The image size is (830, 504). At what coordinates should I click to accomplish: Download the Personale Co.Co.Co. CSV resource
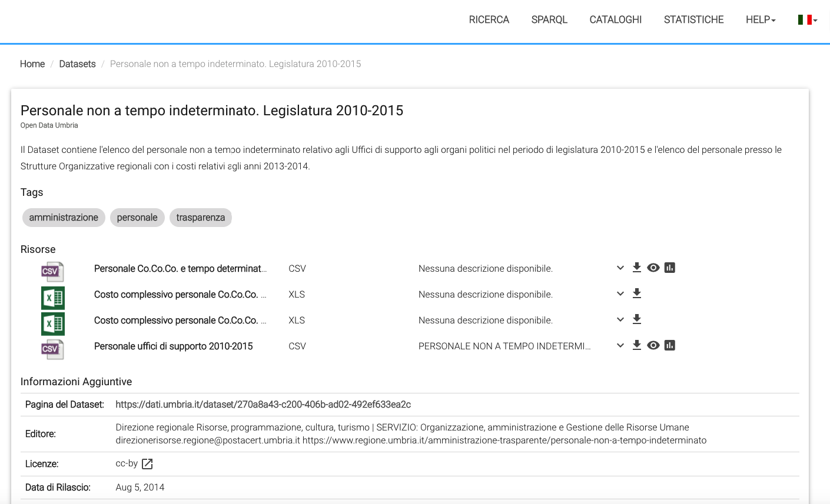point(636,268)
